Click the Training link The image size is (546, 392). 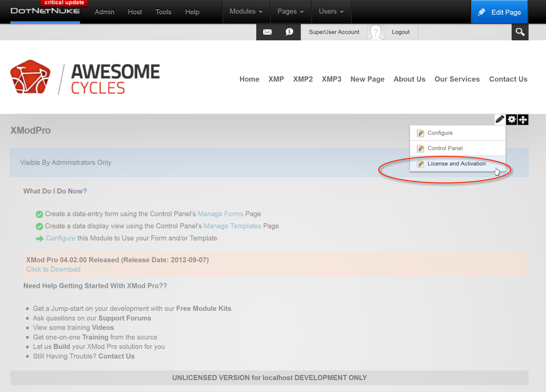[x=95, y=337]
